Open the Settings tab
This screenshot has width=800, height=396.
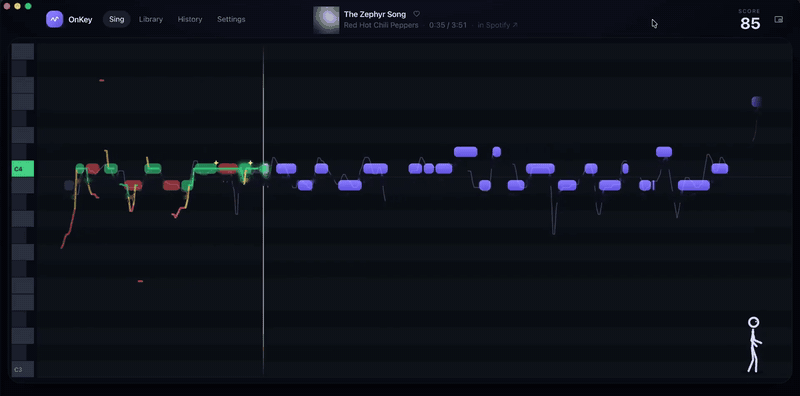coord(231,19)
